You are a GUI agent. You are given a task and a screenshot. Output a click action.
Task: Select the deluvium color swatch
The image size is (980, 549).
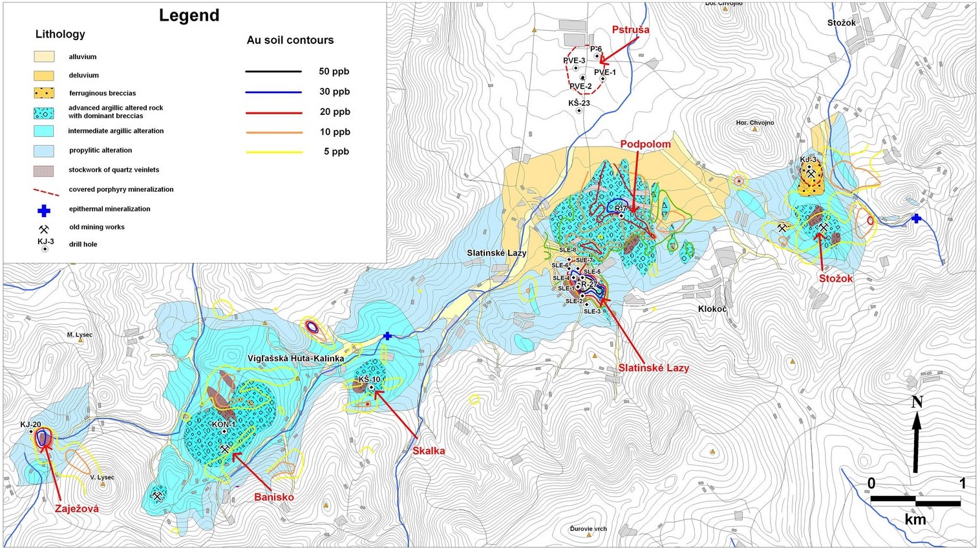44,75
